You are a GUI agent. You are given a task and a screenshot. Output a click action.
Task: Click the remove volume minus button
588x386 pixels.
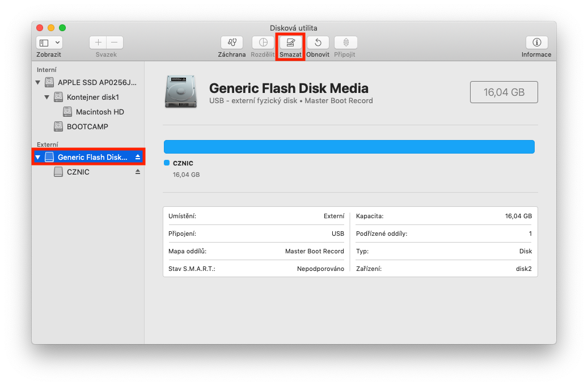115,43
